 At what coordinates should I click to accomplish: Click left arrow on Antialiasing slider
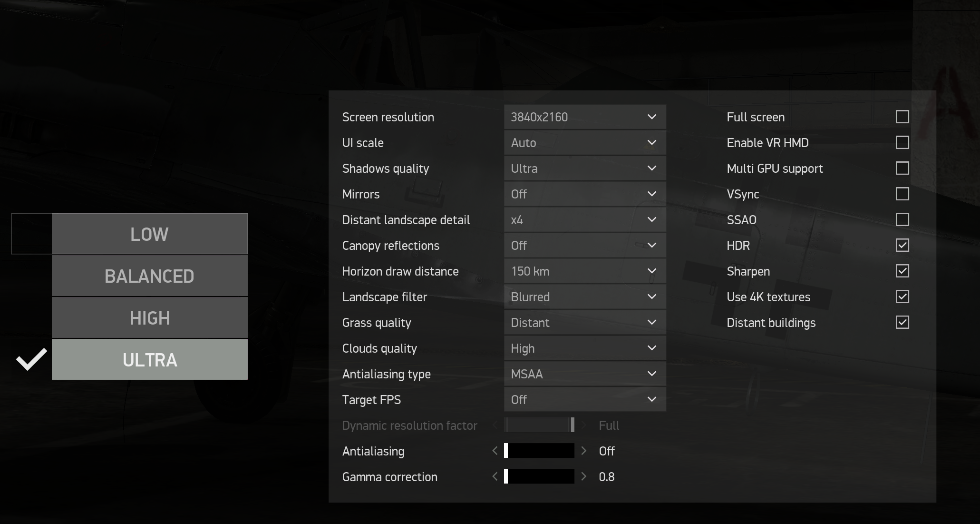(495, 451)
